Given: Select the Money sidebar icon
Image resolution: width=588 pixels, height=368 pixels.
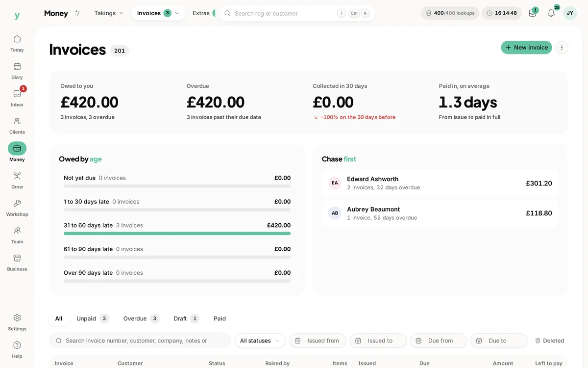Looking at the screenshot, I should [17, 148].
